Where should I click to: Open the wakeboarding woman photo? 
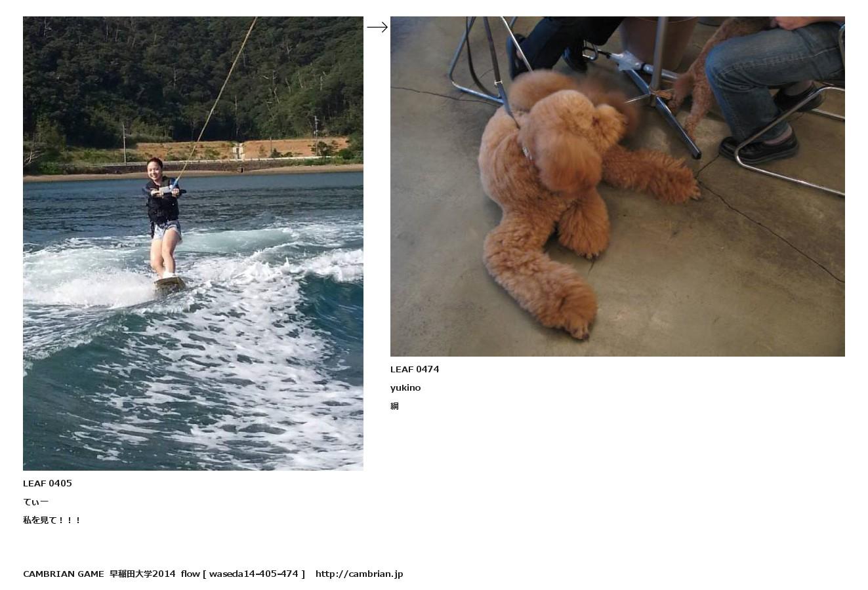coord(193,243)
